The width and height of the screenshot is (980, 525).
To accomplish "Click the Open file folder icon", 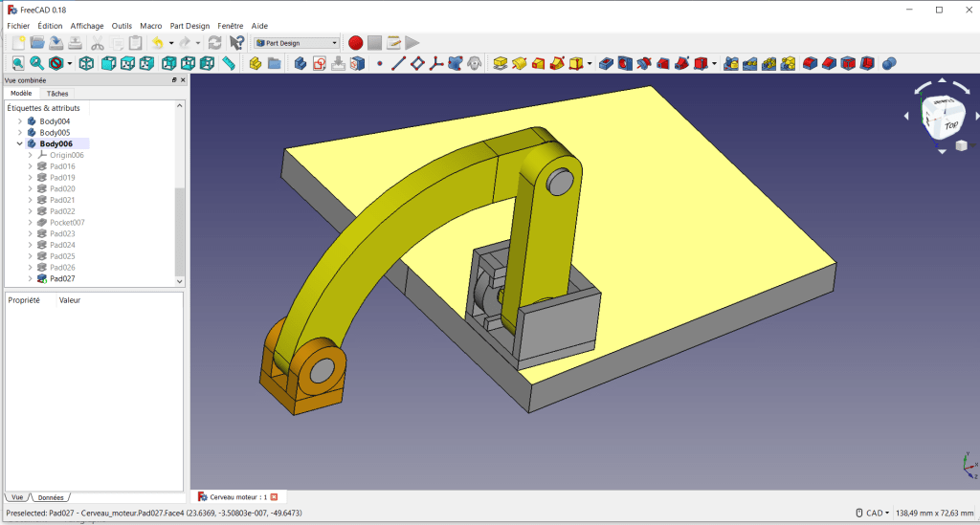I will click(37, 43).
